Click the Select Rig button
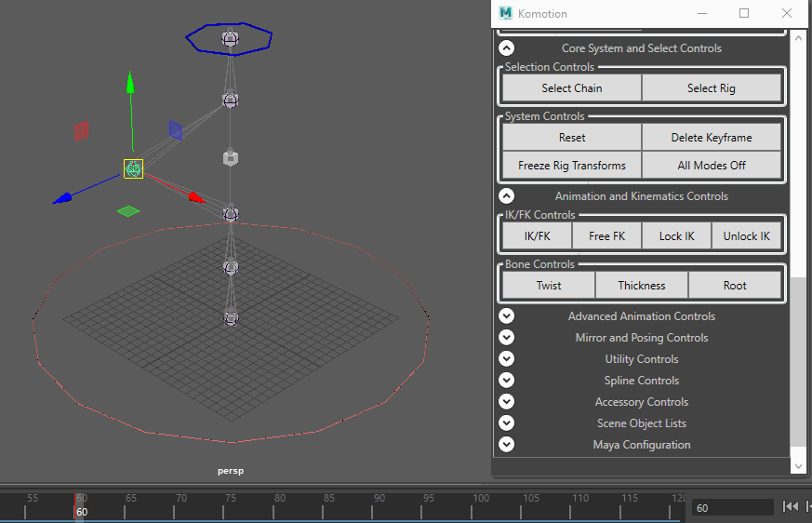This screenshot has width=812, height=523. click(711, 88)
